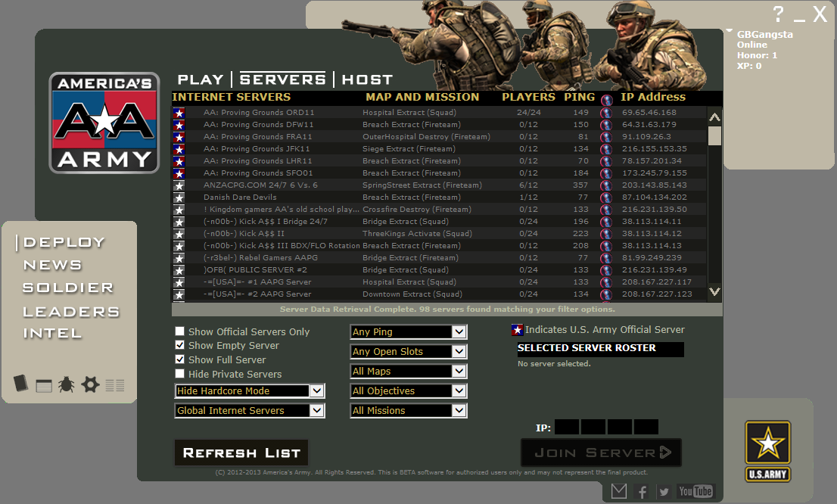The image size is (837, 504).
Task: Click the Refresh List button
Action: (241, 453)
